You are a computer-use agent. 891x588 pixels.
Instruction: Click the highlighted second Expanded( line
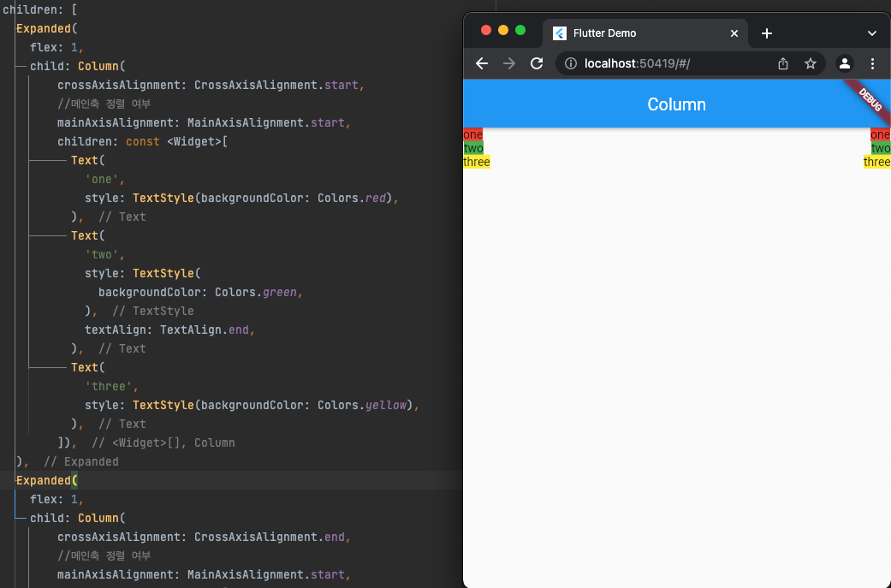click(x=46, y=481)
